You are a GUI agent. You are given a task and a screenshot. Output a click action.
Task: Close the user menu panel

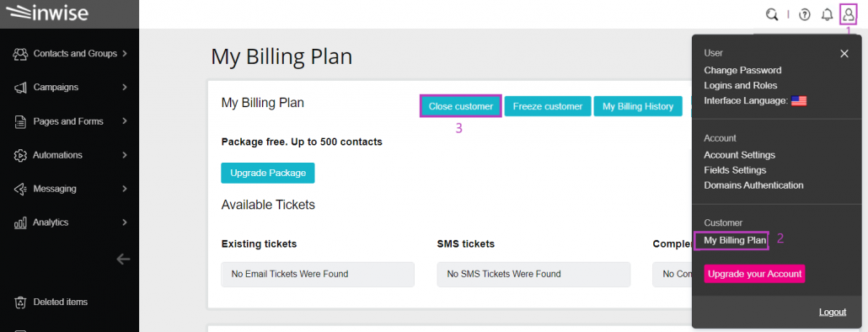tap(844, 54)
